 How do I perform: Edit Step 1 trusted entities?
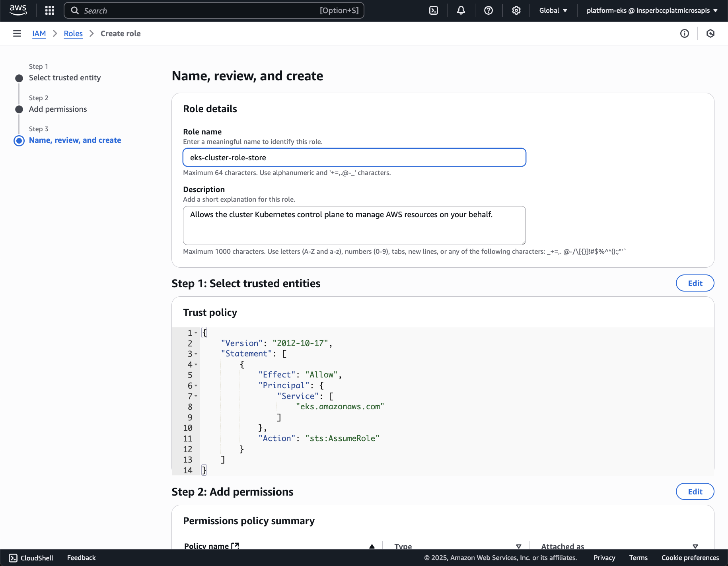pos(695,283)
